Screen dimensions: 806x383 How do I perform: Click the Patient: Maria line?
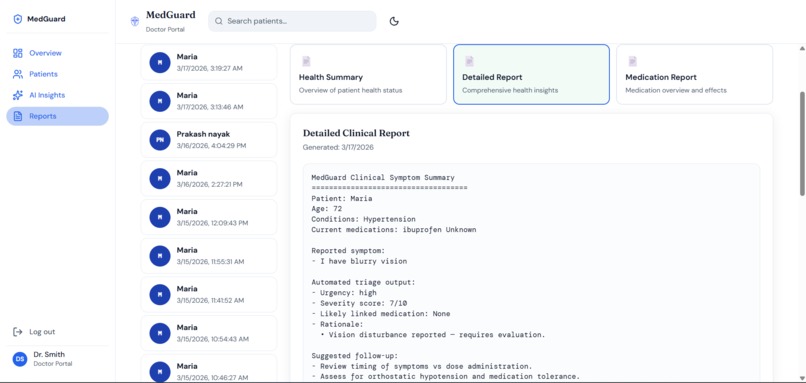(x=342, y=198)
